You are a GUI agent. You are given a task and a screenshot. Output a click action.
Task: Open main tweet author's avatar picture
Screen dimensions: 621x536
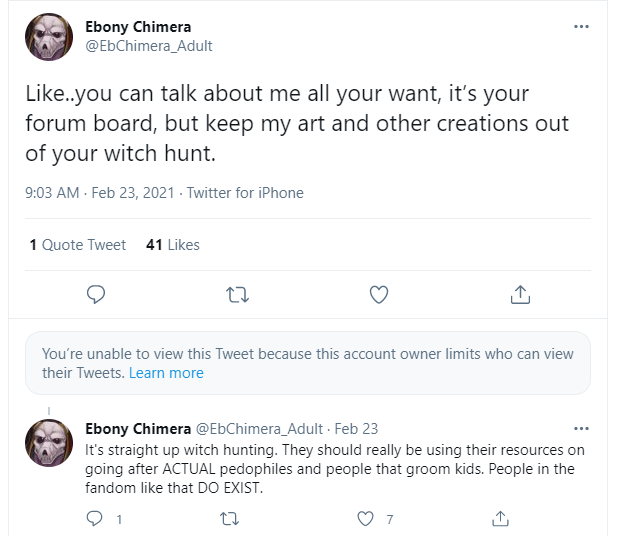49,37
